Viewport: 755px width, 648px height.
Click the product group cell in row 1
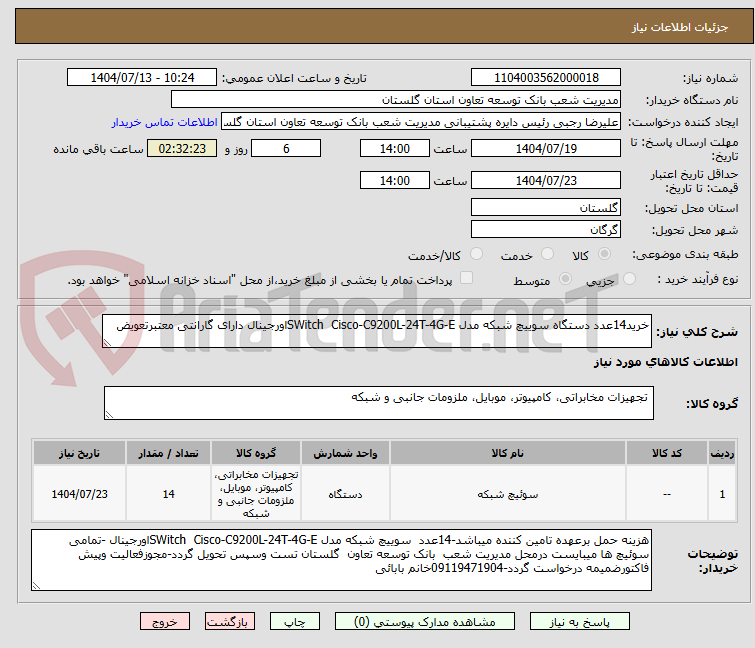pyautogui.click(x=256, y=494)
